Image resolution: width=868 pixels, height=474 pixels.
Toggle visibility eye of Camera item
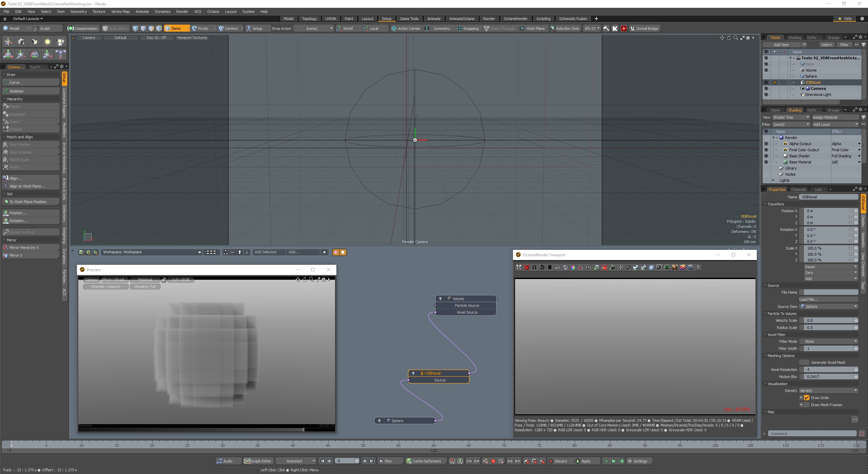(766, 88)
